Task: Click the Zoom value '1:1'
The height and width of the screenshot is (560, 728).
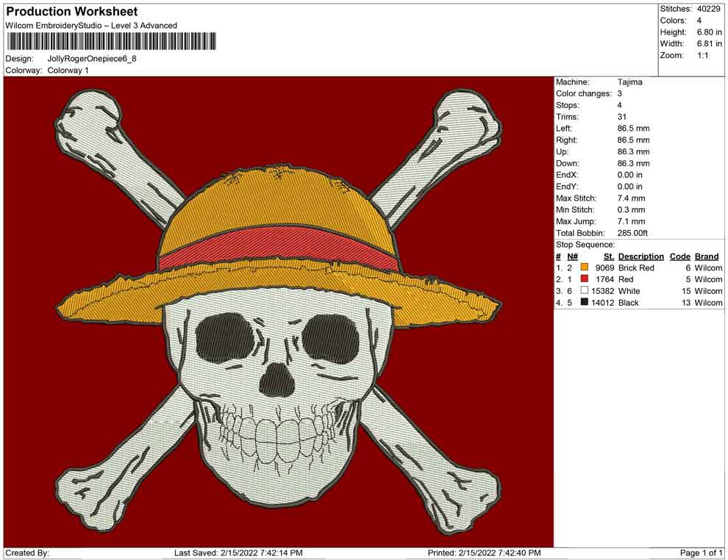Action: [x=703, y=55]
